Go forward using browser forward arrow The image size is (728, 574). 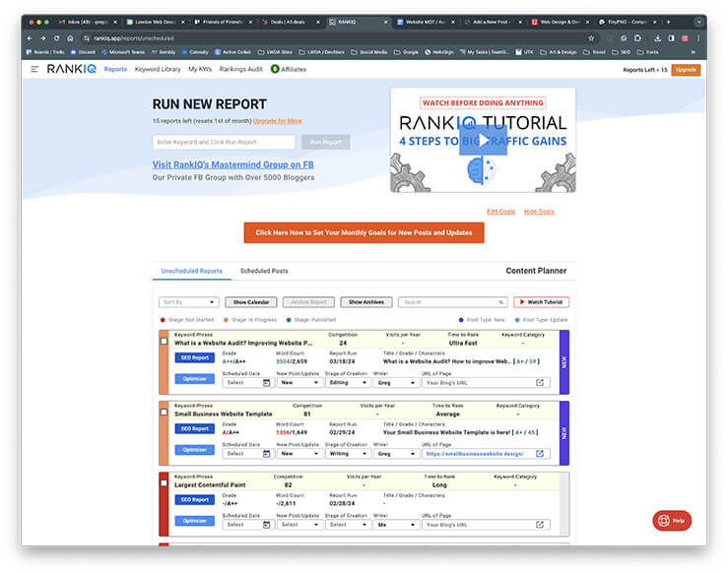point(43,38)
